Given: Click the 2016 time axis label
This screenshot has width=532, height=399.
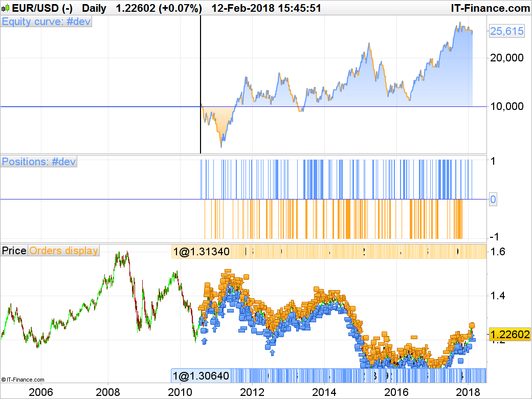Looking at the screenshot, I should [x=396, y=392].
